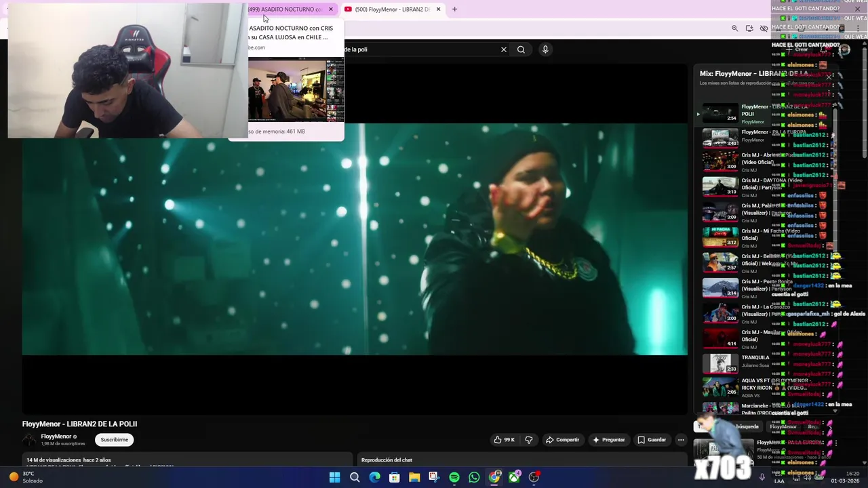
Task: Click the system tray microphone icon
Action: pyautogui.click(x=762, y=477)
